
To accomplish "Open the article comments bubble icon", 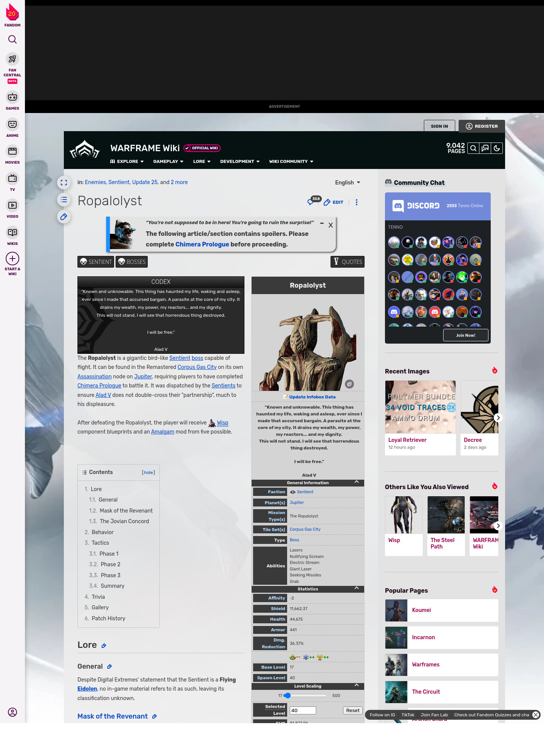I will 311,202.
